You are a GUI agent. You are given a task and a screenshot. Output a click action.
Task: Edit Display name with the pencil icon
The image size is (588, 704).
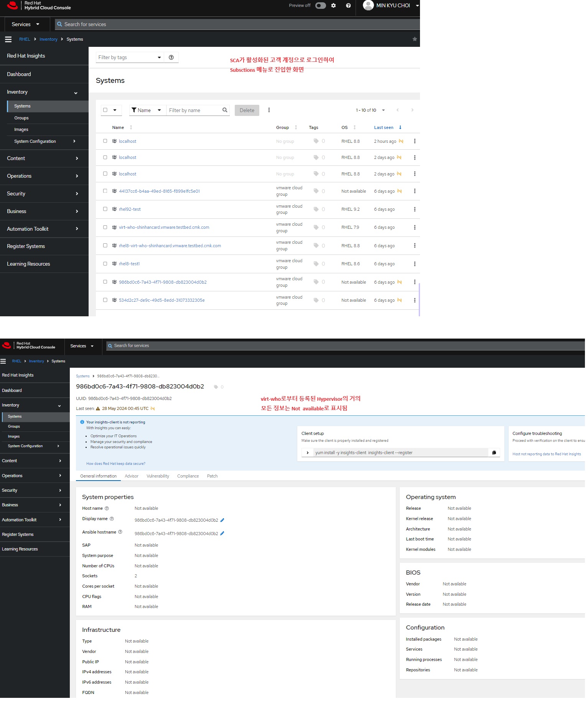tap(222, 520)
